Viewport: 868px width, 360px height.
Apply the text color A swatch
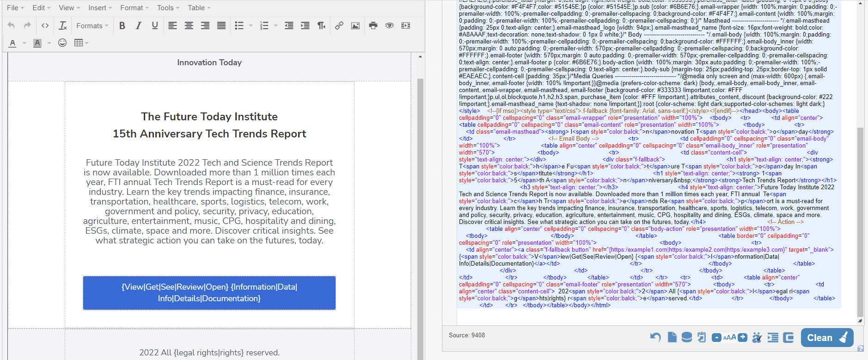(x=12, y=43)
